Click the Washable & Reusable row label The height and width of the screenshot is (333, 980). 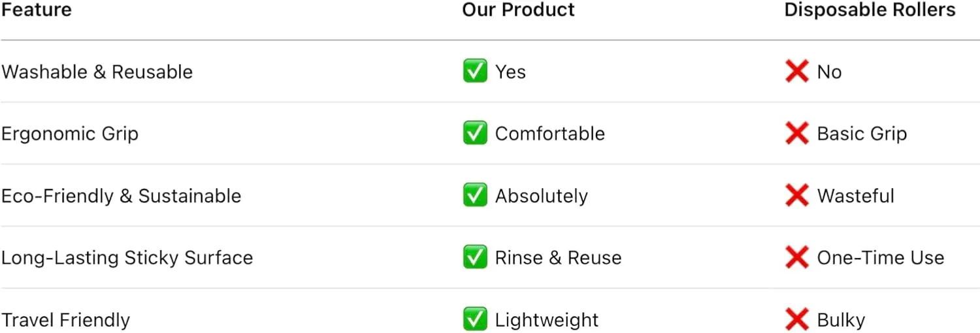coord(97,72)
